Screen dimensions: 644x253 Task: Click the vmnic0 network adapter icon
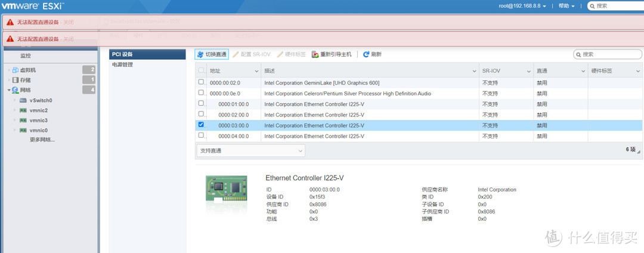[x=23, y=130]
